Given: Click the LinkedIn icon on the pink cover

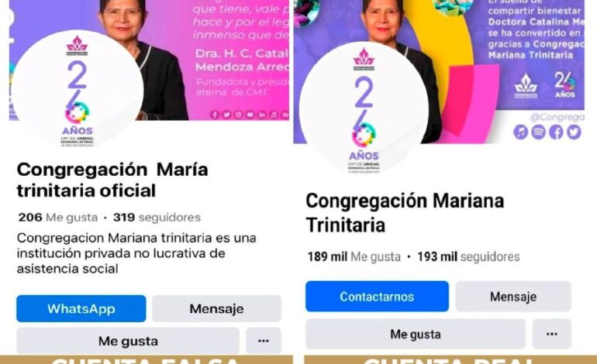Looking at the screenshot, I should click(x=262, y=115).
